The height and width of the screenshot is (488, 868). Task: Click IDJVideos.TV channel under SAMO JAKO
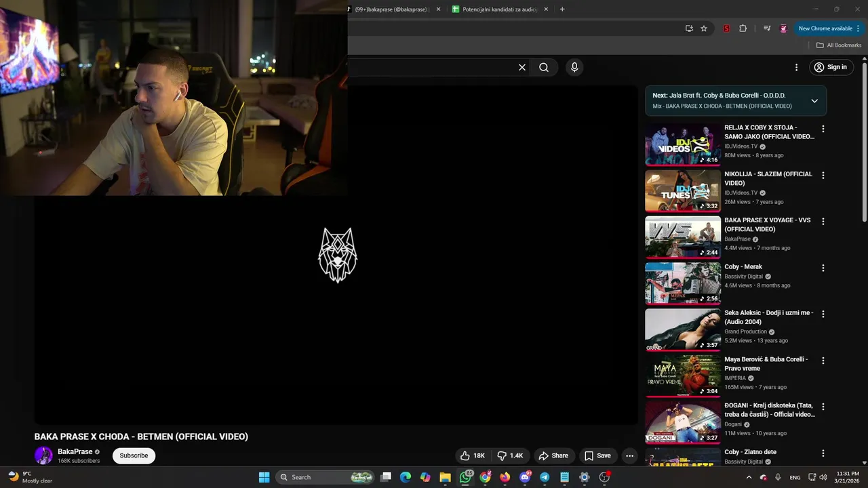click(741, 146)
